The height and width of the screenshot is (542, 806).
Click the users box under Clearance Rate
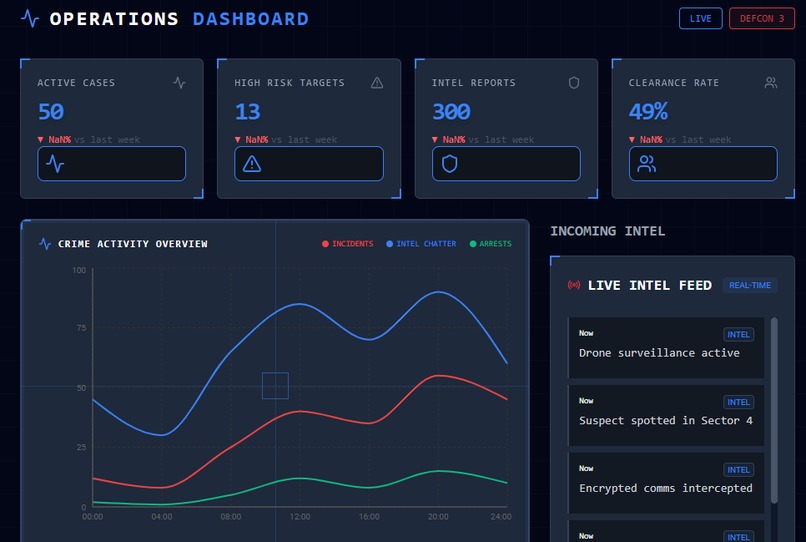(703, 164)
